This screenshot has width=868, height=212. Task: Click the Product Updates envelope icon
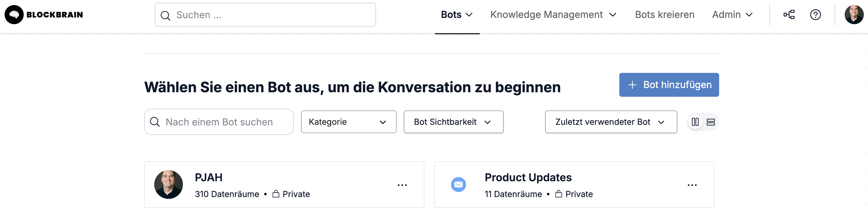coord(458,185)
